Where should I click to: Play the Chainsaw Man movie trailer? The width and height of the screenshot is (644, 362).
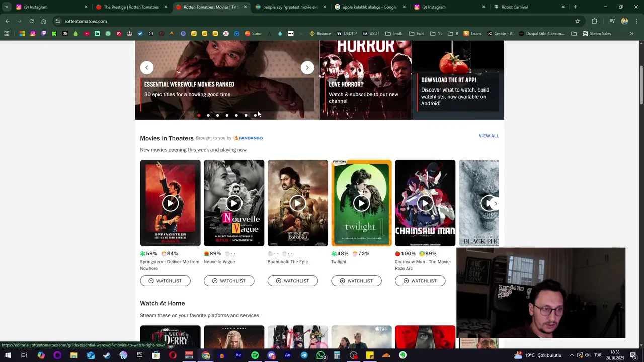click(425, 203)
